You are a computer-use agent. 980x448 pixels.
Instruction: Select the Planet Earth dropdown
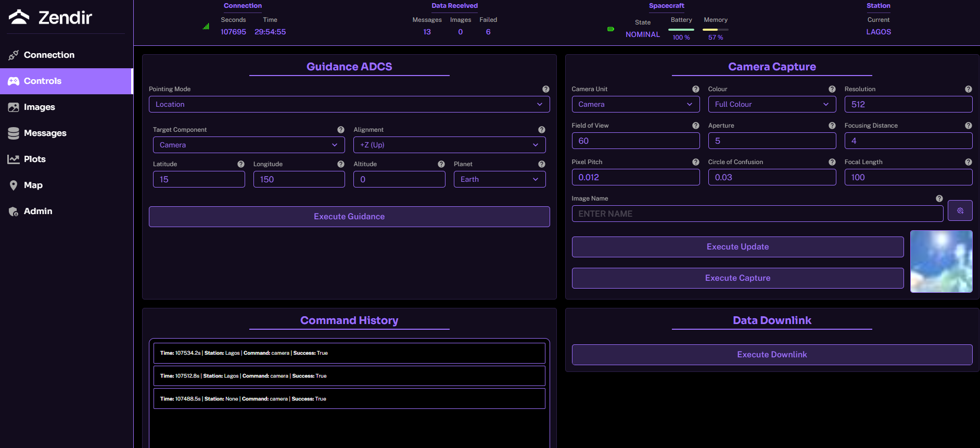pos(499,179)
